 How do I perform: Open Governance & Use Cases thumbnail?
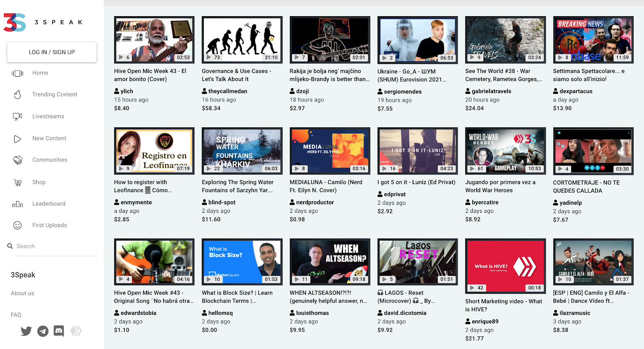242,39
